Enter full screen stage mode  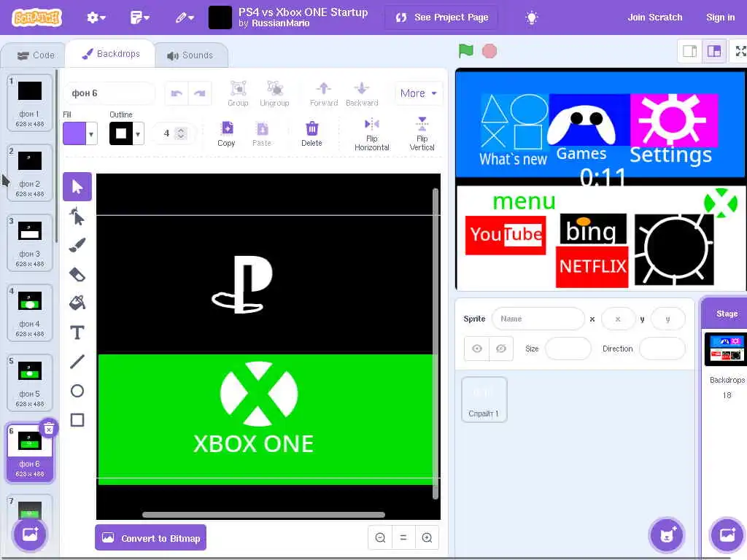click(x=740, y=51)
